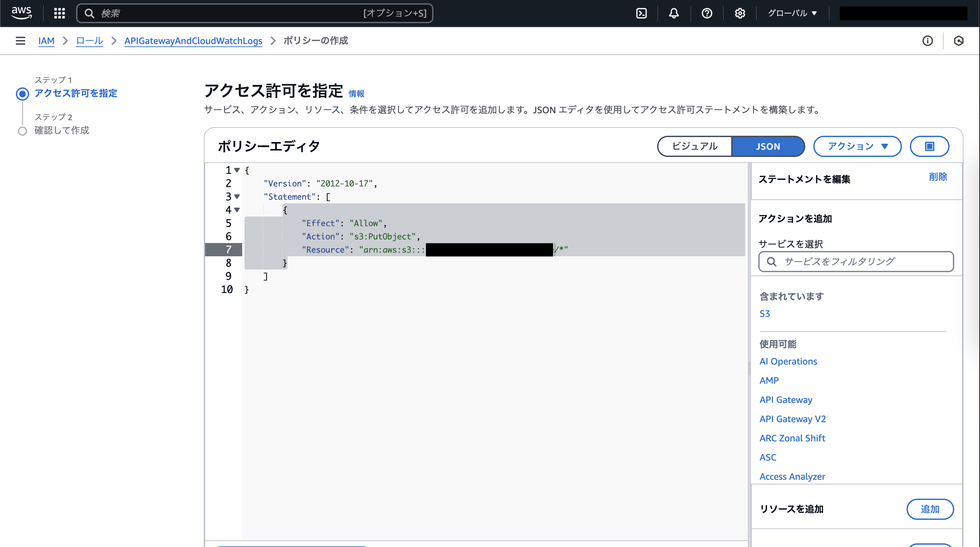
Task: Select the Access Analyzer service
Action: 792,476
